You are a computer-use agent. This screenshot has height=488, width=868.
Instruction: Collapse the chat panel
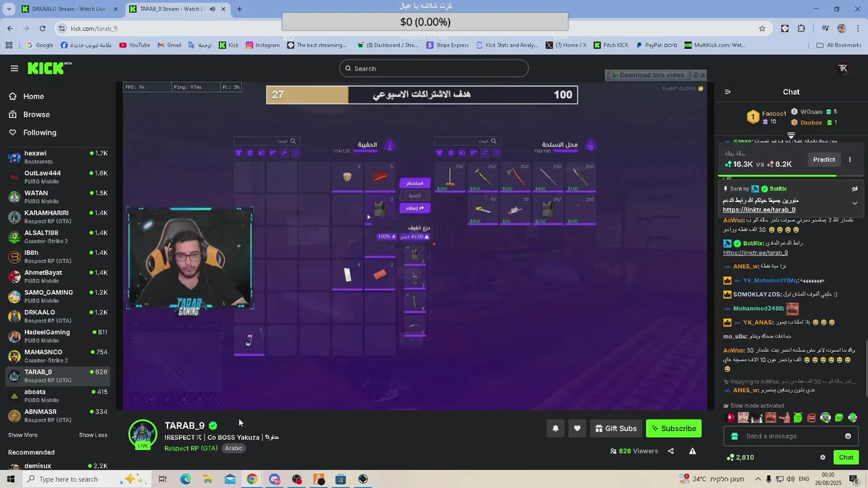[728, 92]
